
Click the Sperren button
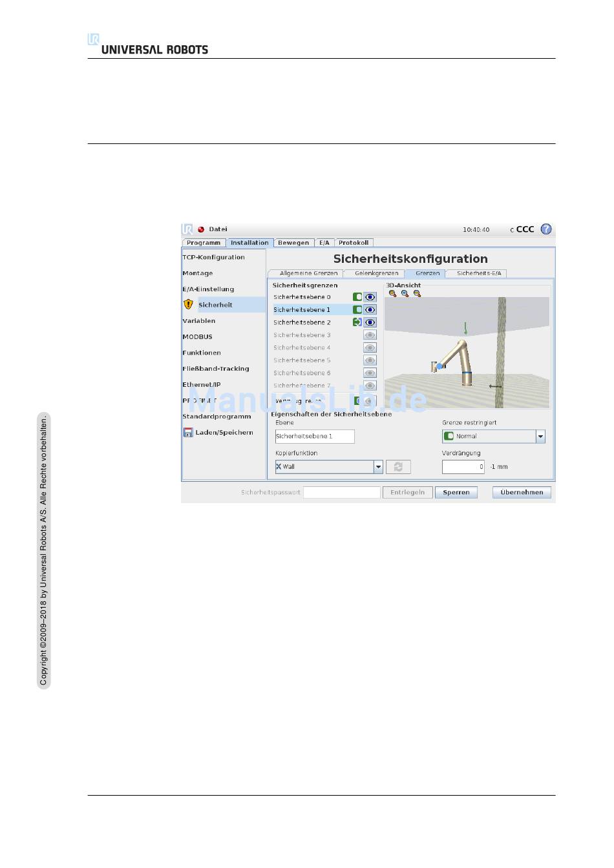[x=456, y=492]
